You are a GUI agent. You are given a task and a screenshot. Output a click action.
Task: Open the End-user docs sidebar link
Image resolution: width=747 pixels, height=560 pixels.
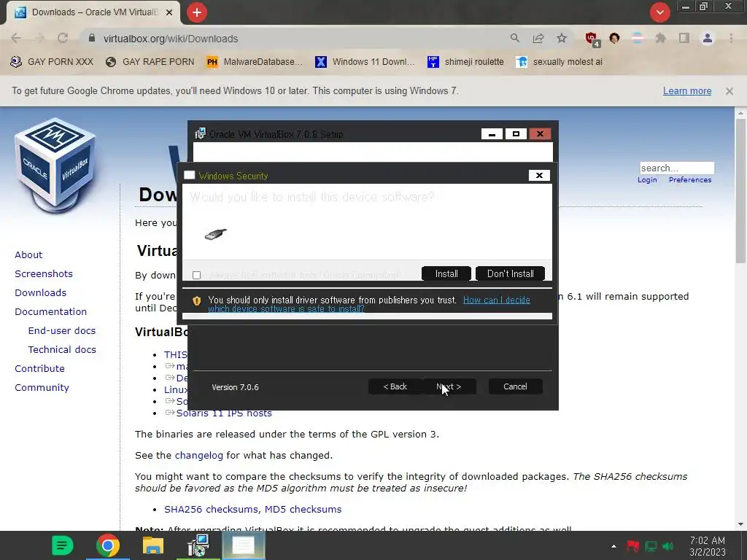click(x=62, y=330)
